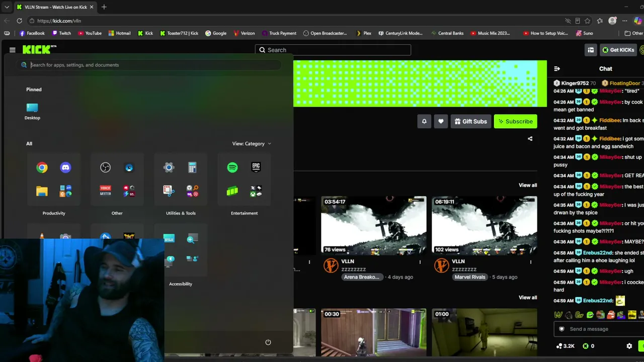Play the 01:00 clip thumbnail
This screenshot has width=644, height=362.
484,332
